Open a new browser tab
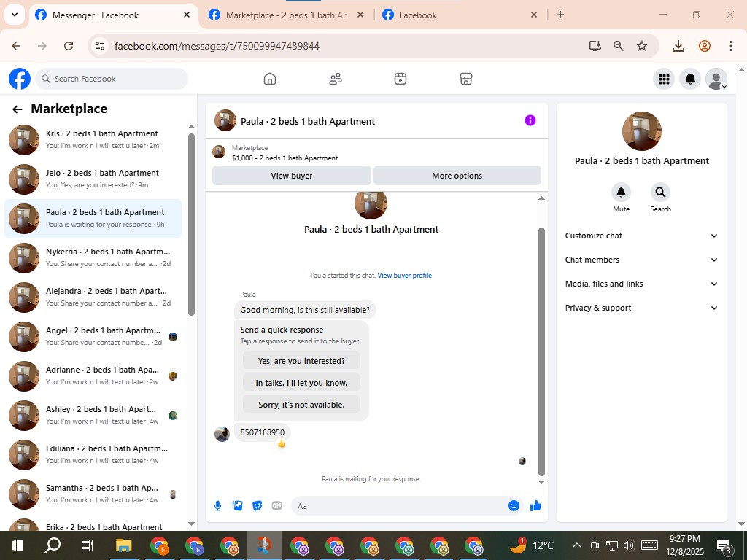The width and height of the screenshot is (747, 560). [x=560, y=15]
